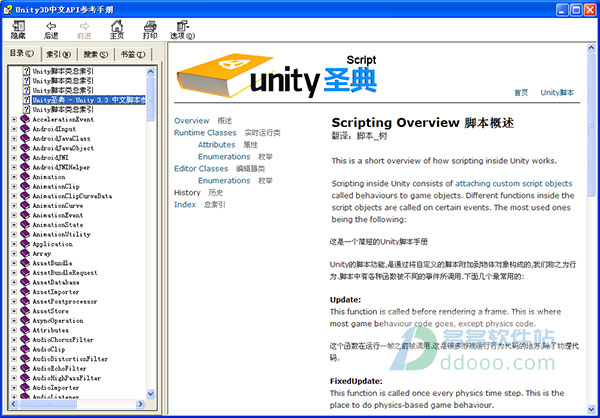Click the book icon beside AndroidInput
Image resolution: width=600 pixels, height=418 pixels.
[x=25, y=129]
